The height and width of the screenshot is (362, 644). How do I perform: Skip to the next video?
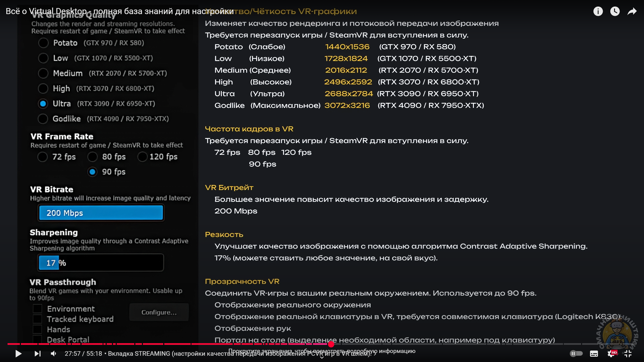[37, 354]
